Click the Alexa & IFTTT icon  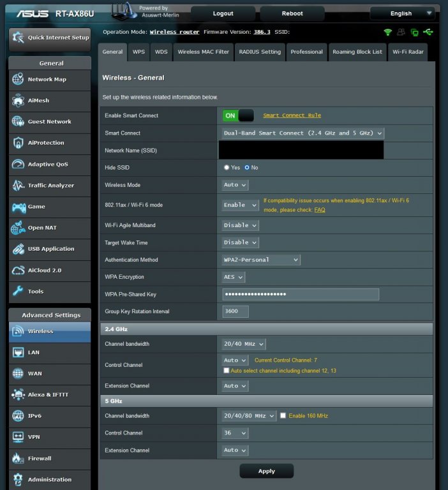tap(18, 395)
